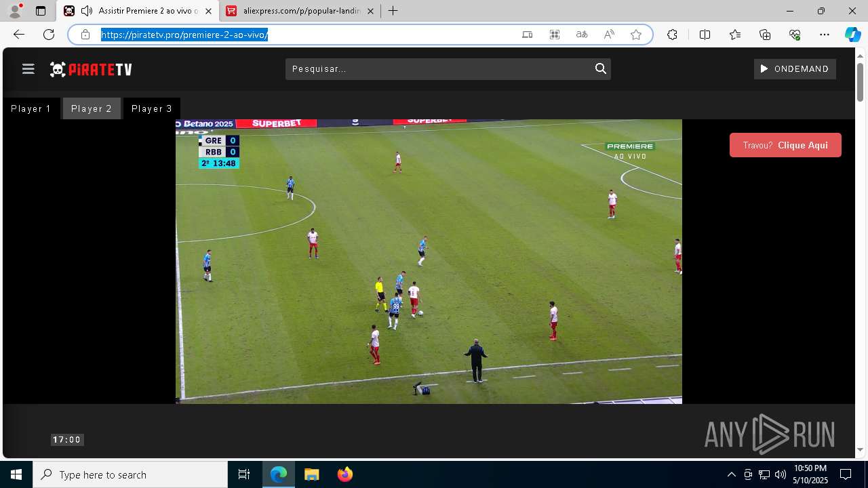Click the taskbar search box
The image size is (868, 488).
pos(130,474)
